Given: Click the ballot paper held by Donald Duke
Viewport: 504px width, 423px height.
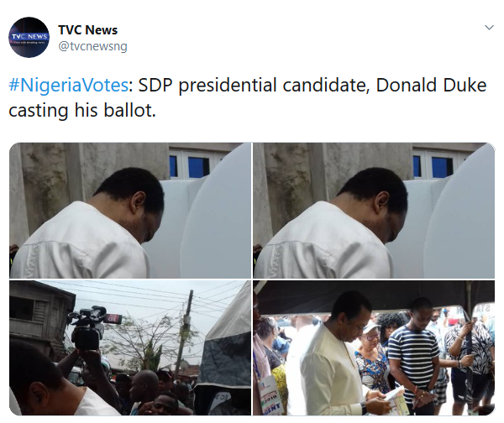Looking at the screenshot, I should [x=396, y=397].
